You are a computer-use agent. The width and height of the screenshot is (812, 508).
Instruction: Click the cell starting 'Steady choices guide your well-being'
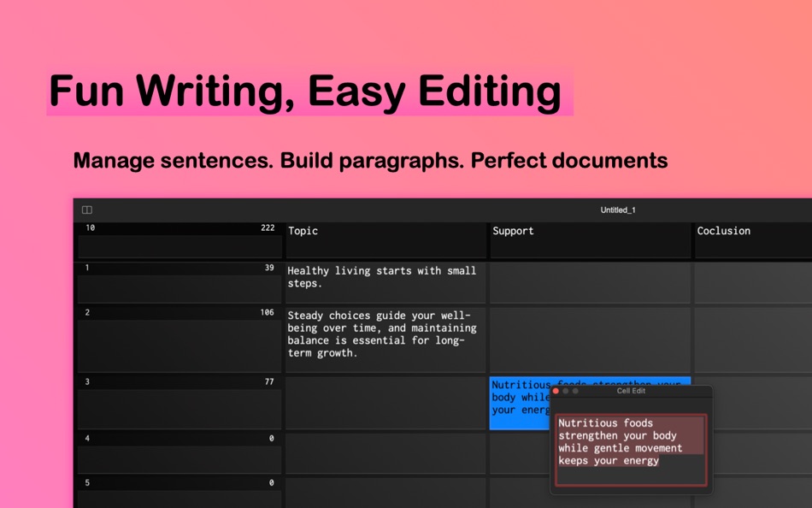(x=385, y=340)
